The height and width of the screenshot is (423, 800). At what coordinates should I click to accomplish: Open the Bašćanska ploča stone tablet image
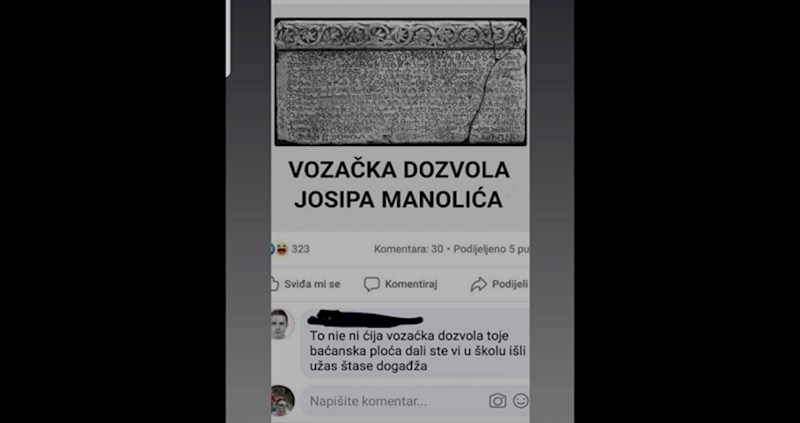[x=401, y=82]
